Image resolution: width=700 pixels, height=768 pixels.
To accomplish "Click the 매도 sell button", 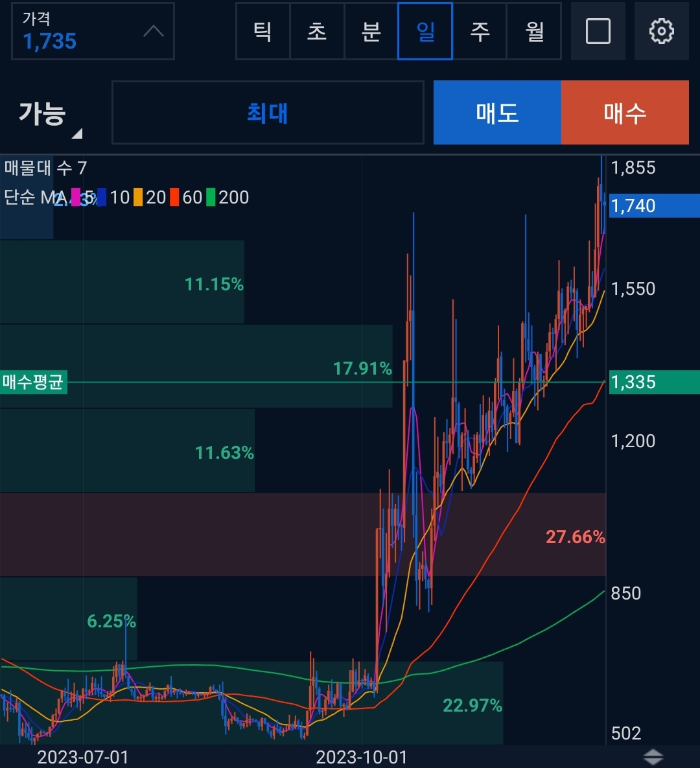I will point(497,113).
